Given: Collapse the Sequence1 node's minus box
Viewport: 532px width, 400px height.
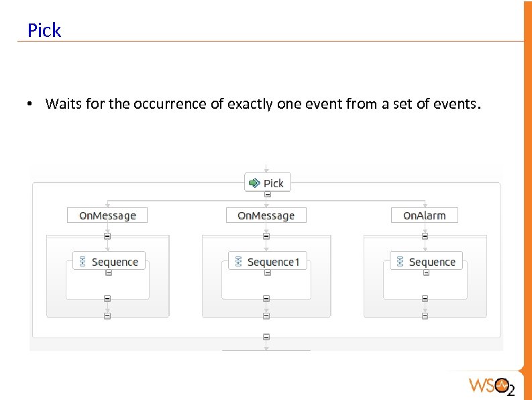Looking at the screenshot, I should tap(266, 272).
